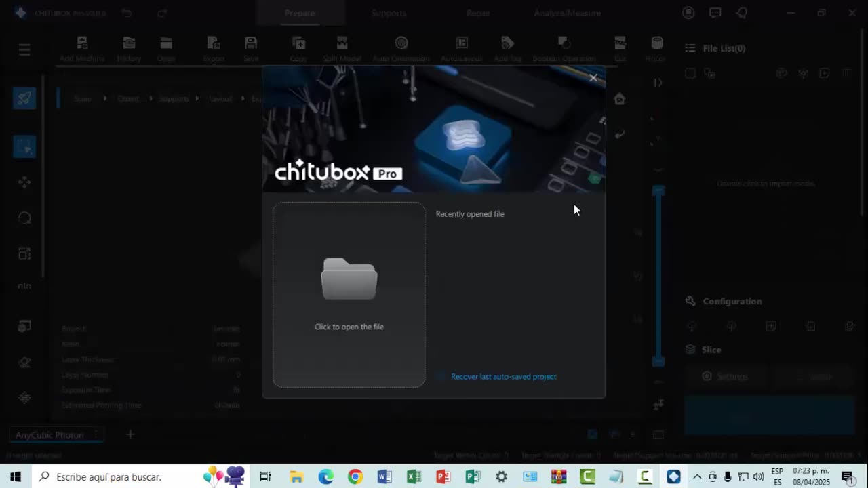Click the folder to open a file
The height and width of the screenshot is (488, 868).
[x=349, y=279]
